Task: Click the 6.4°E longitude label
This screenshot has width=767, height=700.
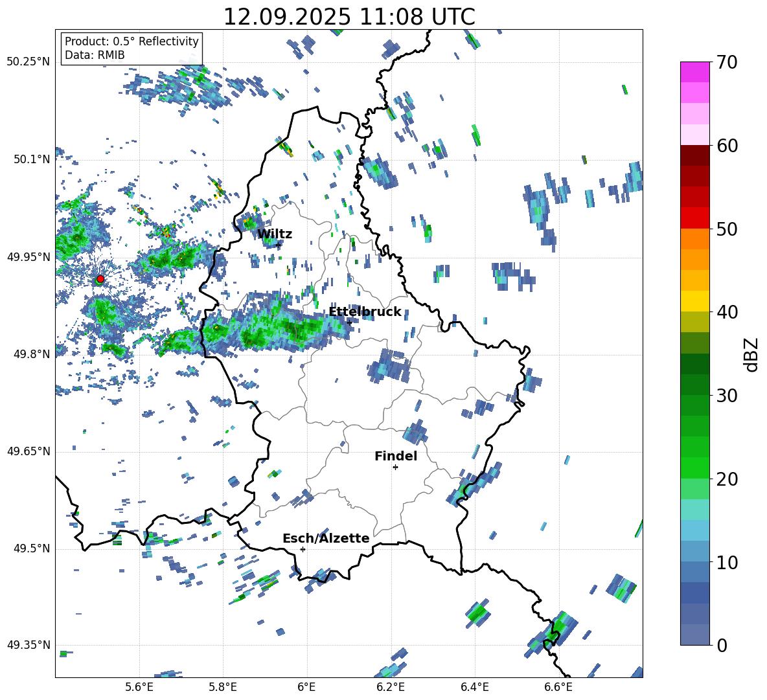Action: [x=474, y=687]
